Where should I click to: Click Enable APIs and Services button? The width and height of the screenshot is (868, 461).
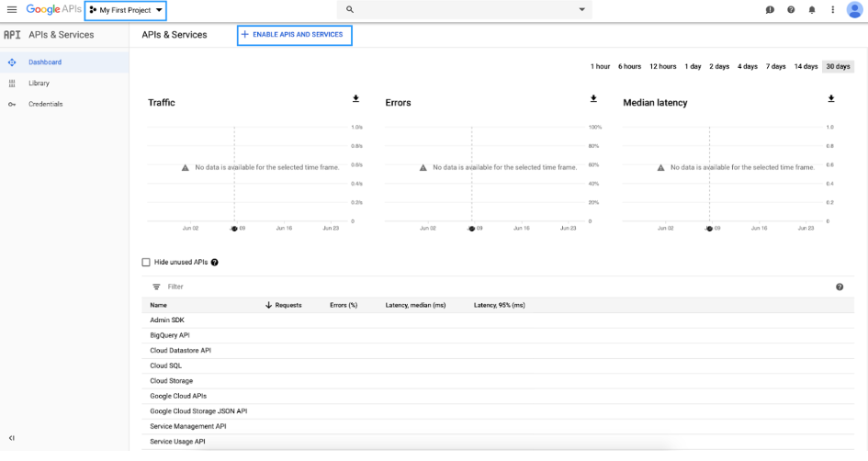pyautogui.click(x=295, y=35)
